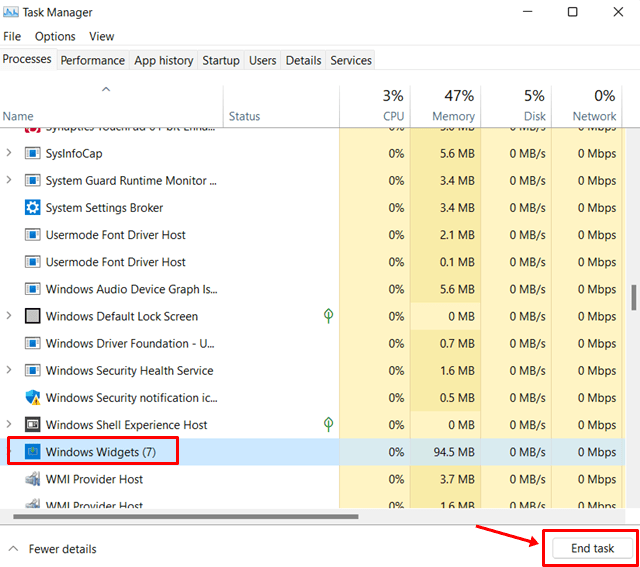The image size is (640, 567).
Task: Expand the Windows Security Health Service entry
Action: pos(10,371)
